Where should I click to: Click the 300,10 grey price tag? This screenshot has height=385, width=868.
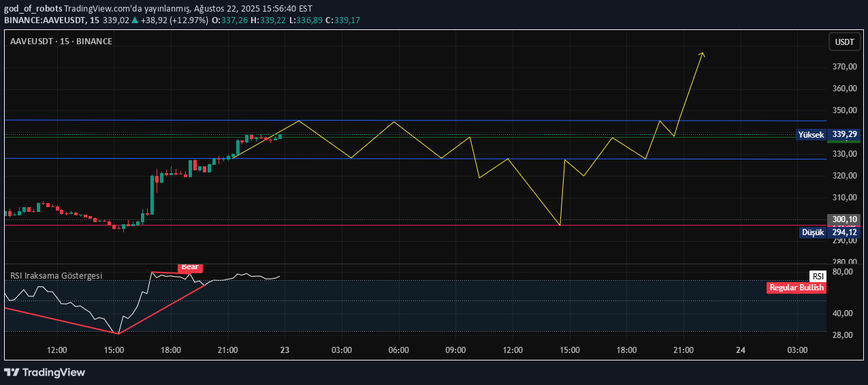click(x=844, y=219)
